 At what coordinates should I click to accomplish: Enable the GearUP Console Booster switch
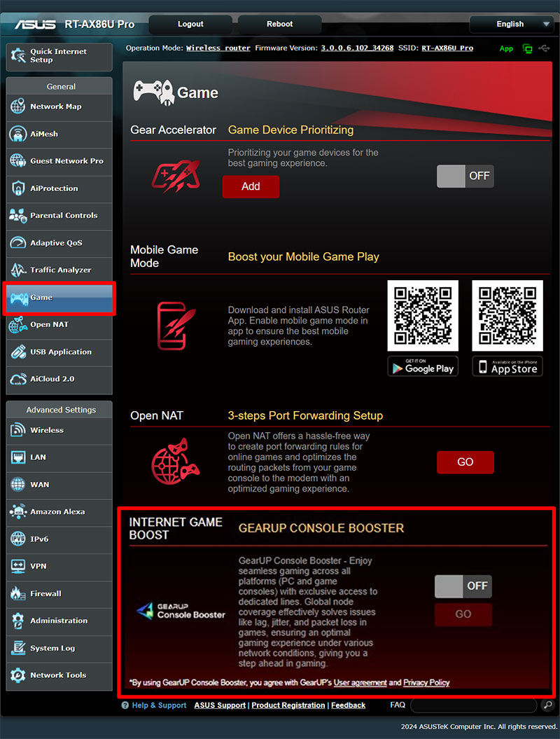tap(463, 586)
